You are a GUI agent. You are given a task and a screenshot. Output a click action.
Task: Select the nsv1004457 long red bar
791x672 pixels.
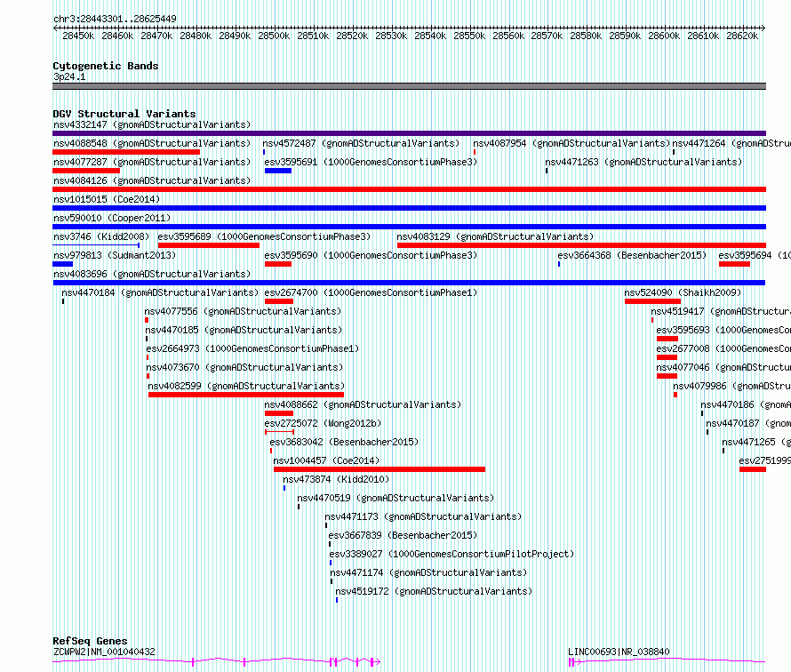pos(380,469)
